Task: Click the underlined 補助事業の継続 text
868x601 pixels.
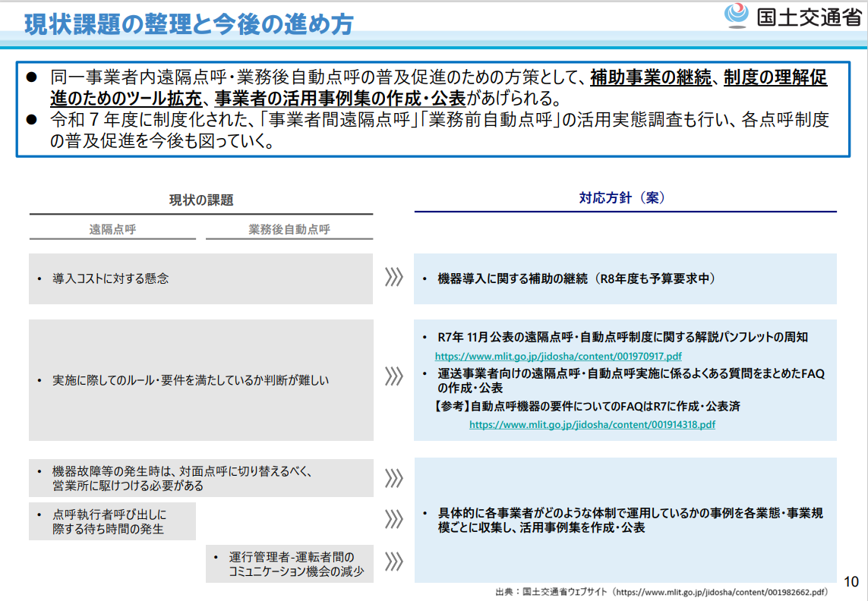Action: click(x=651, y=77)
